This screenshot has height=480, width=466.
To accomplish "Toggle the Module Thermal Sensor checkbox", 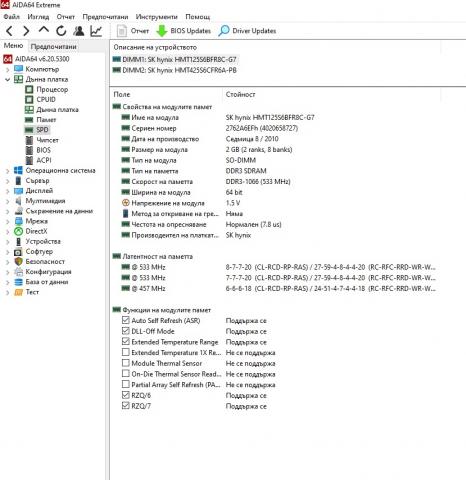I will pos(125,363).
